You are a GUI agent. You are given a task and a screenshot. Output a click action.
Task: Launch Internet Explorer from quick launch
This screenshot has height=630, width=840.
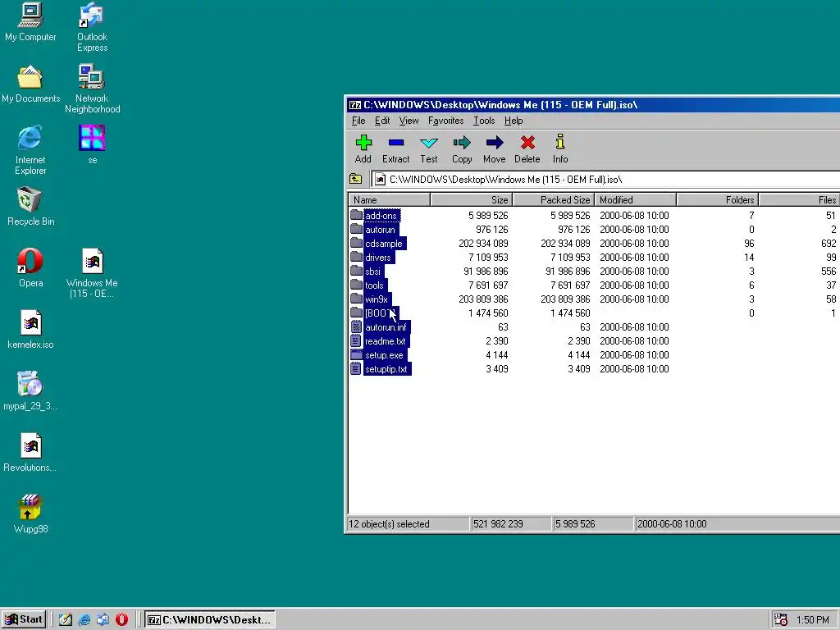coord(84,620)
